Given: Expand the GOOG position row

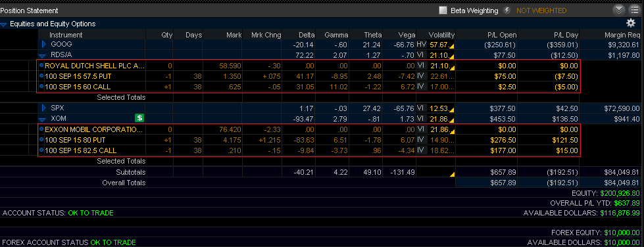Looking at the screenshot, I should pyautogui.click(x=44, y=44).
